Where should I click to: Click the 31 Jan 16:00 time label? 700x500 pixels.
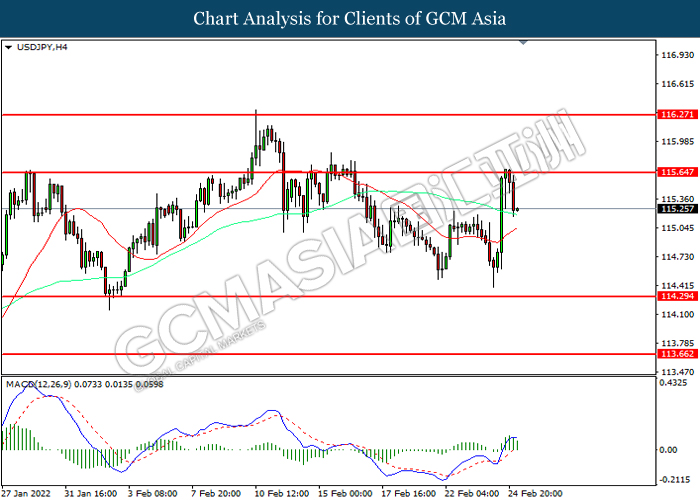click(91, 493)
